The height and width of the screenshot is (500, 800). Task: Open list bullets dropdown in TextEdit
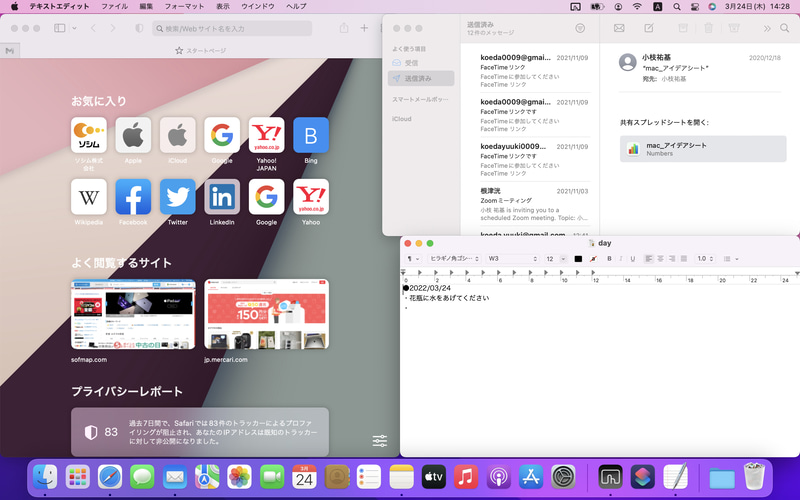tap(731, 259)
